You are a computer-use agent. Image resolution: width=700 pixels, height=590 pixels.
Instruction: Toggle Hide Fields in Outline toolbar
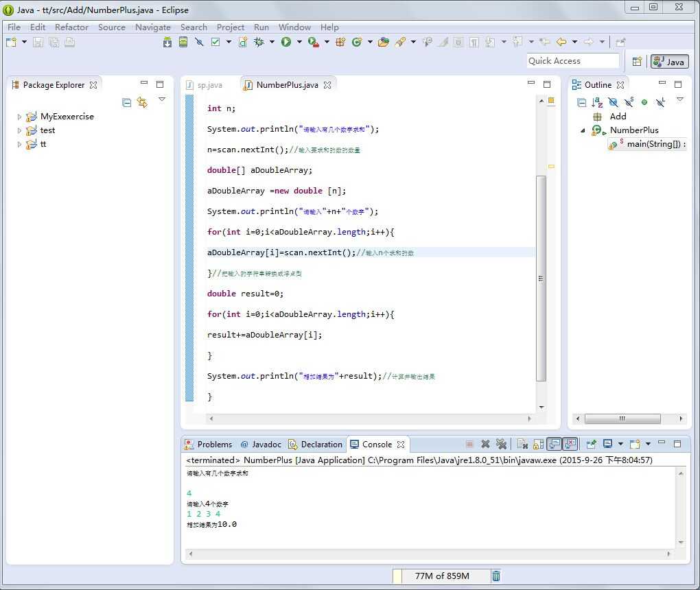click(614, 103)
